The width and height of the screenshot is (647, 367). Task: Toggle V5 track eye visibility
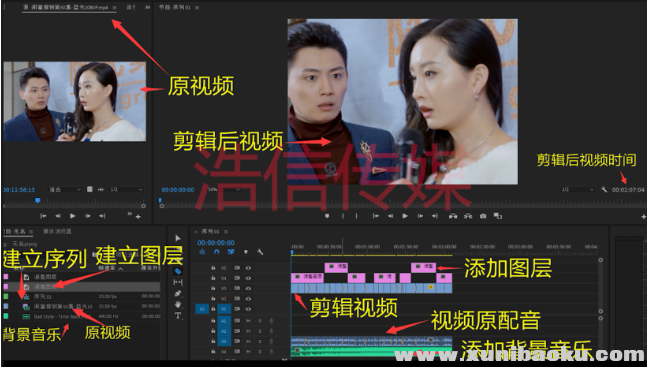(x=248, y=268)
